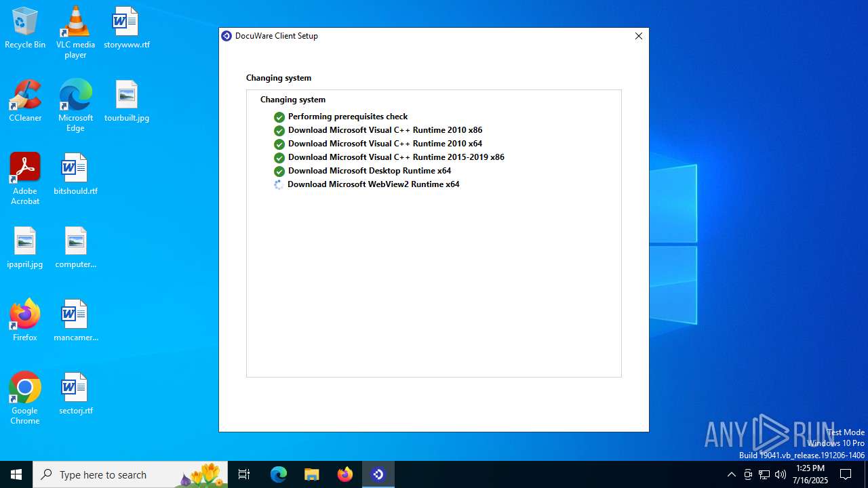868x488 pixels.
Task: Open the Action Center notifications
Action: pyautogui.click(x=846, y=474)
